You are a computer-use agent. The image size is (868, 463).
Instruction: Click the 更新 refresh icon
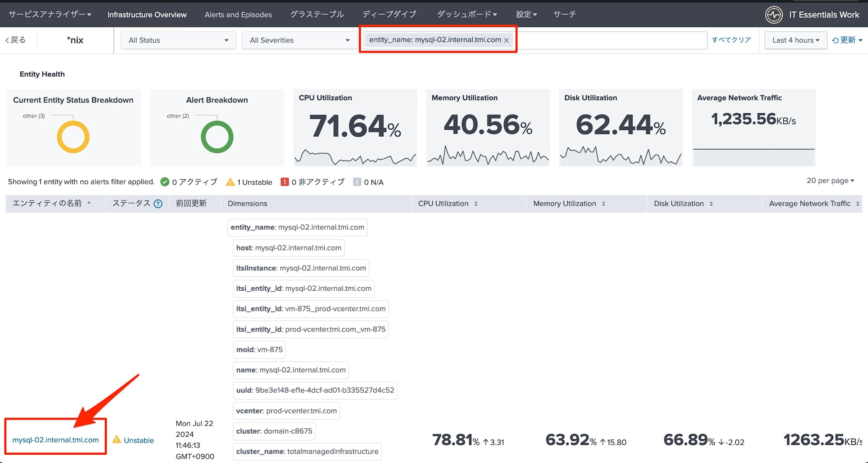[835, 40]
